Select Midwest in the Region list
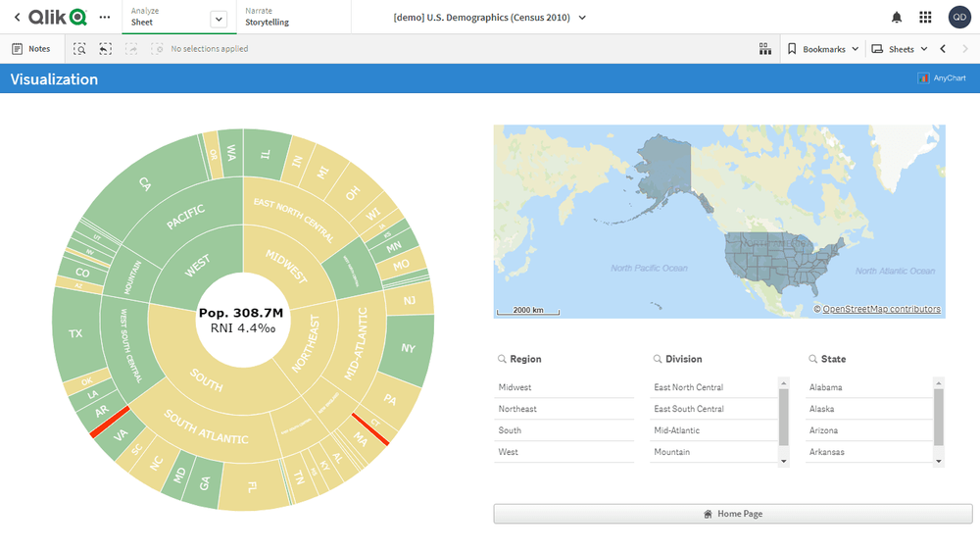980x551 pixels. pos(515,387)
